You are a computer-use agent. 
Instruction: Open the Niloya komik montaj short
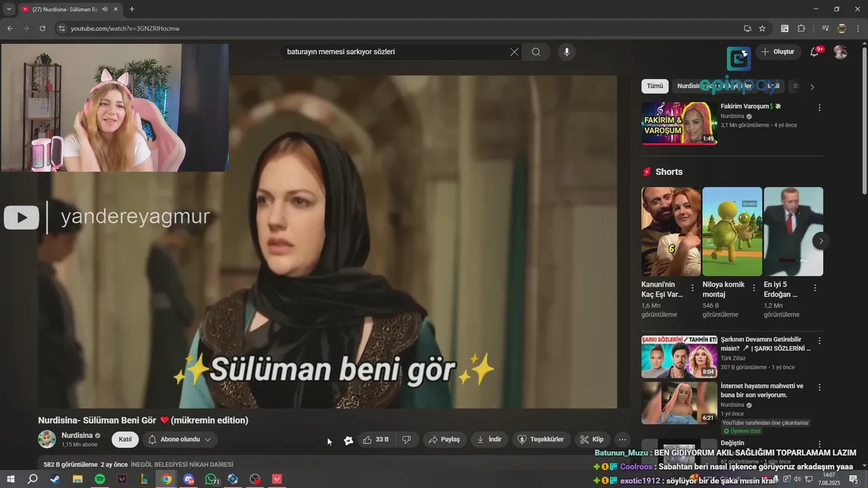(732, 231)
